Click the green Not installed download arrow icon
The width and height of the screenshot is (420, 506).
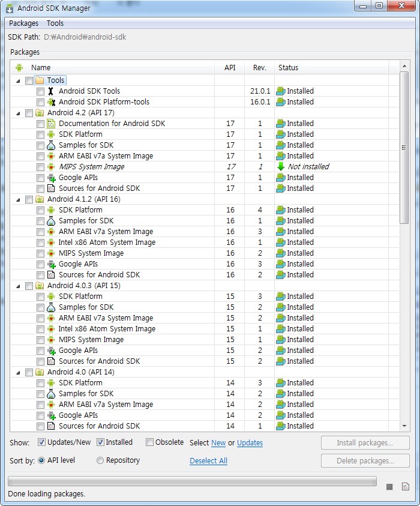[x=281, y=167]
